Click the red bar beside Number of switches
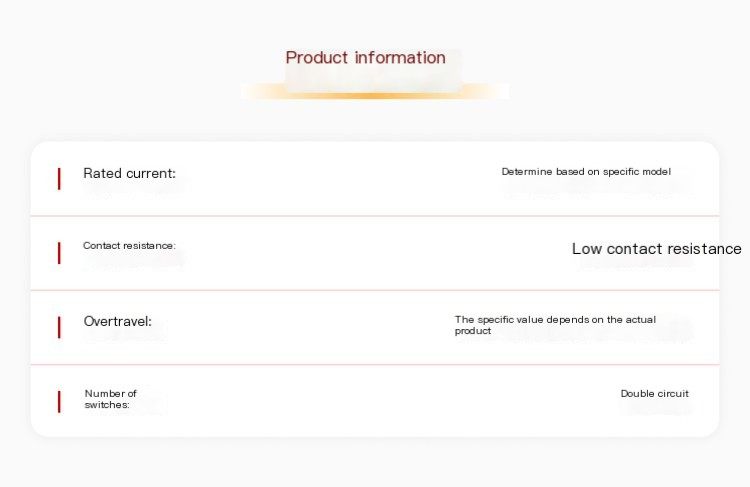The image size is (750, 487). point(59,402)
